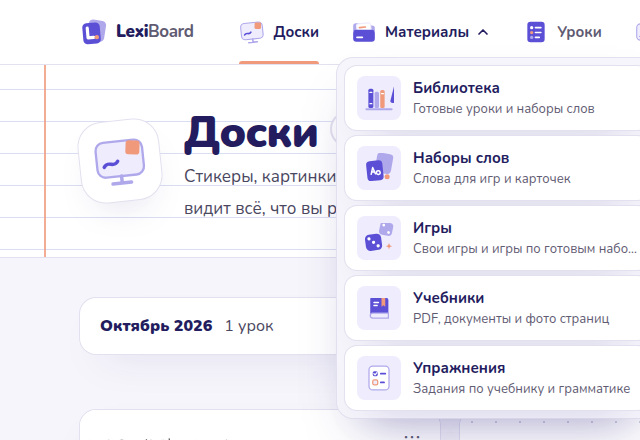Screen dimensions: 640x440
Task: Click the Октябрь 2026 month label
Action: coord(156,326)
